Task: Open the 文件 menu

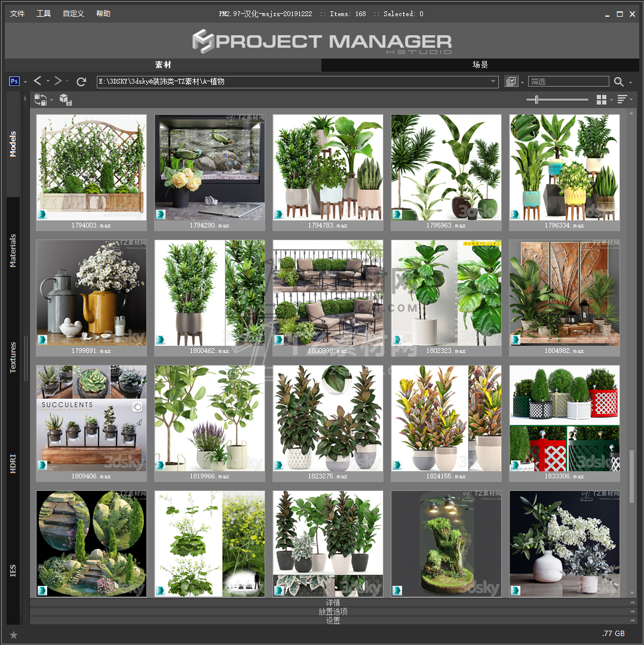Action: 17,14
